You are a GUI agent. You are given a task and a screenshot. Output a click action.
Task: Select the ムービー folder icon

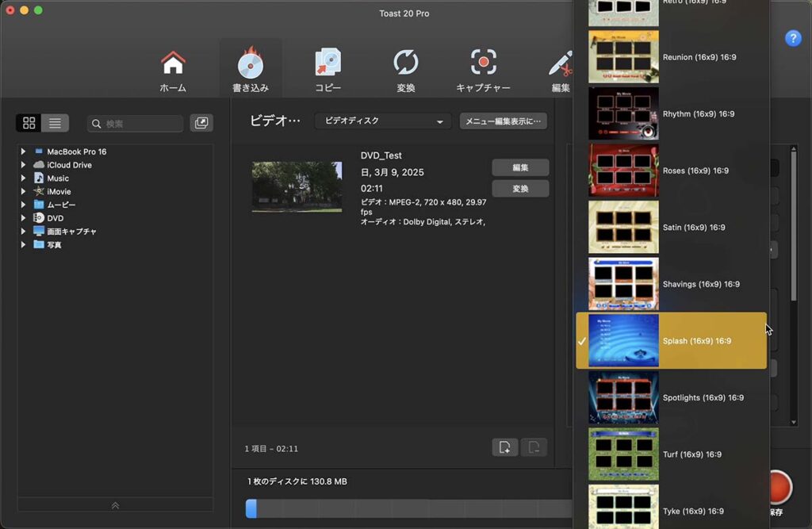[39, 204]
